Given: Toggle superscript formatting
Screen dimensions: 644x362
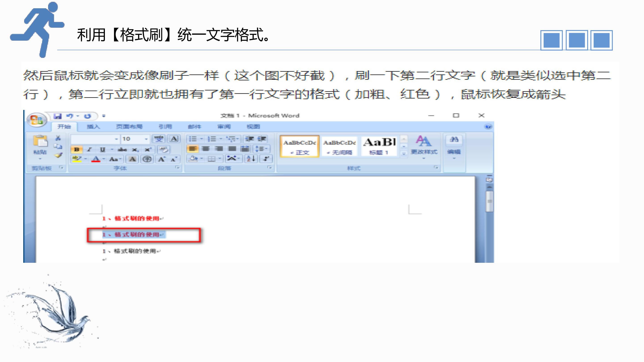Looking at the screenshot, I should pyautogui.click(x=148, y=150).
